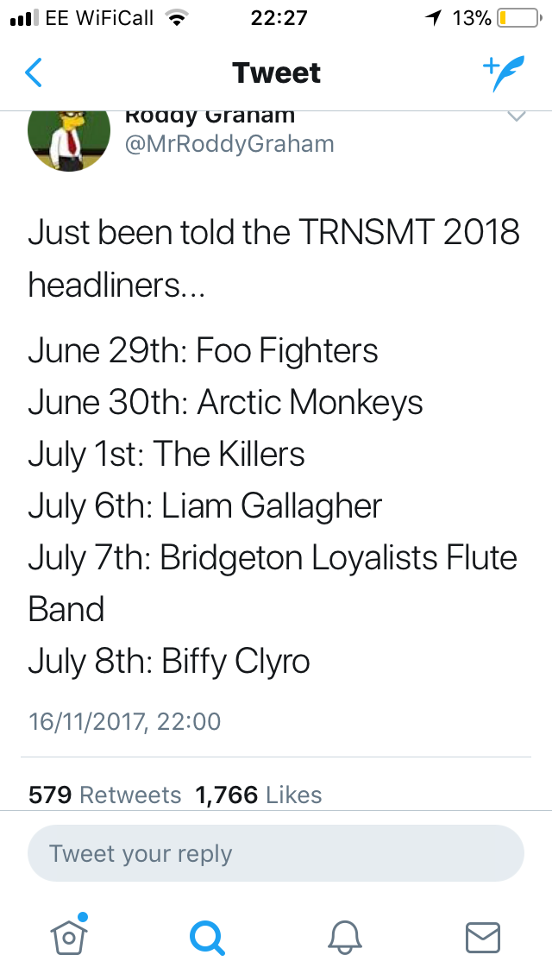
Task: Tap the back arrow chevron
Action: (x=34, y=72)
